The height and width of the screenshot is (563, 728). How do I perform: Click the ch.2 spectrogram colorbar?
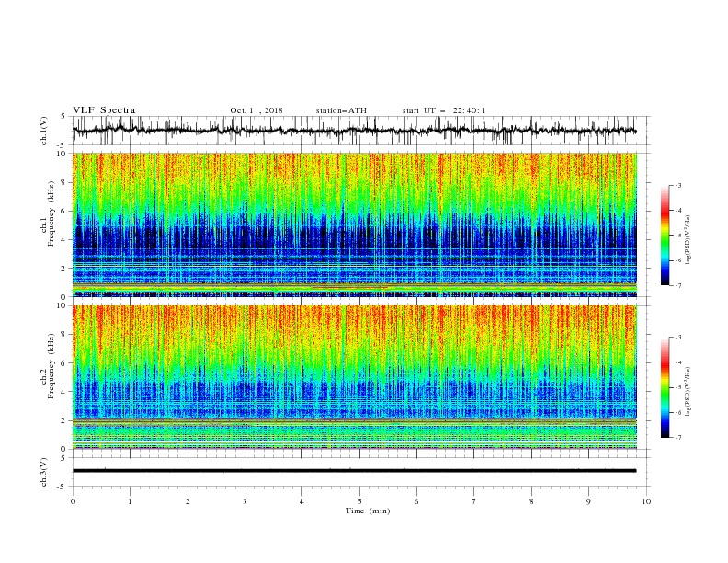665,387
